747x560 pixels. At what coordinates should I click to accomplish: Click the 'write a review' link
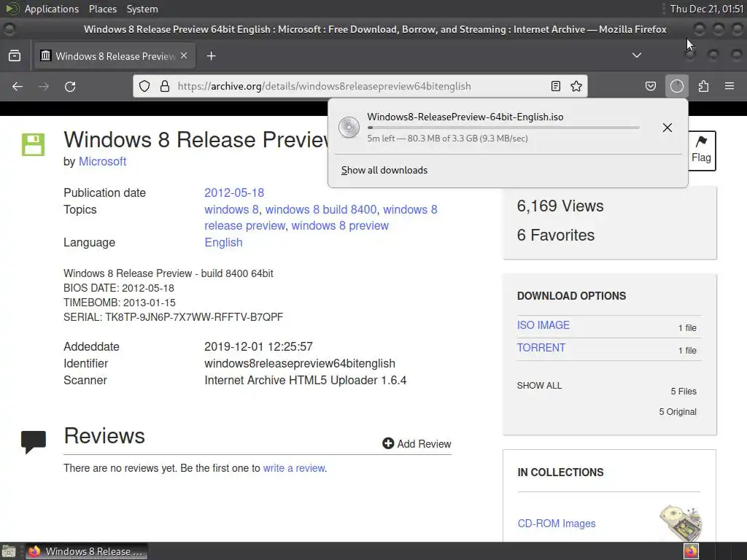point(294,468)
